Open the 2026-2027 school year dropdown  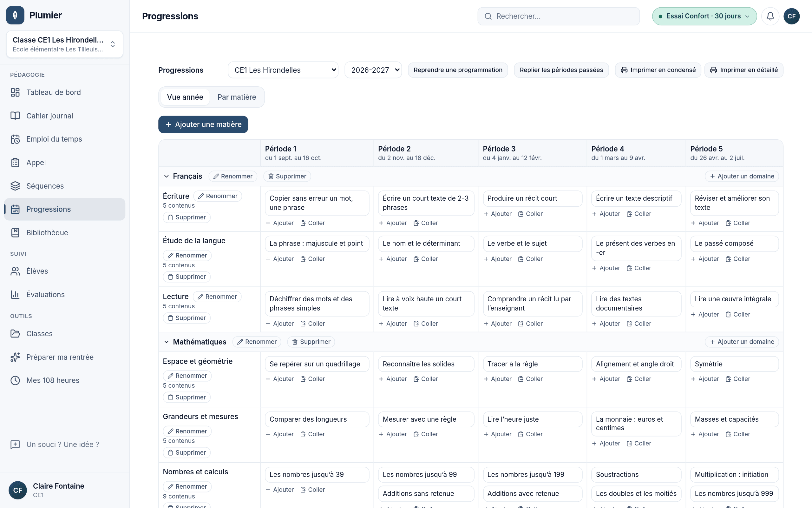click(x=373, y=70)
